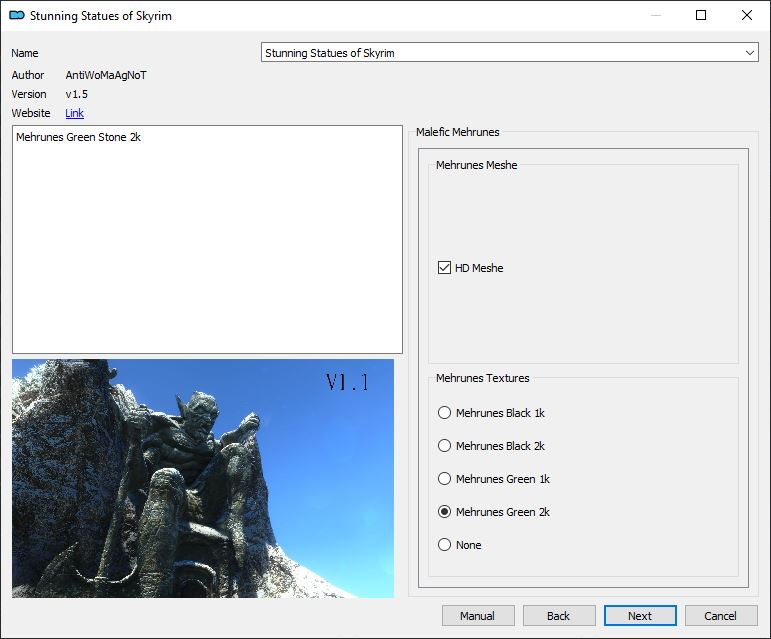
Task: Click the mod manager icon in title bar
Action: (16, 16)
